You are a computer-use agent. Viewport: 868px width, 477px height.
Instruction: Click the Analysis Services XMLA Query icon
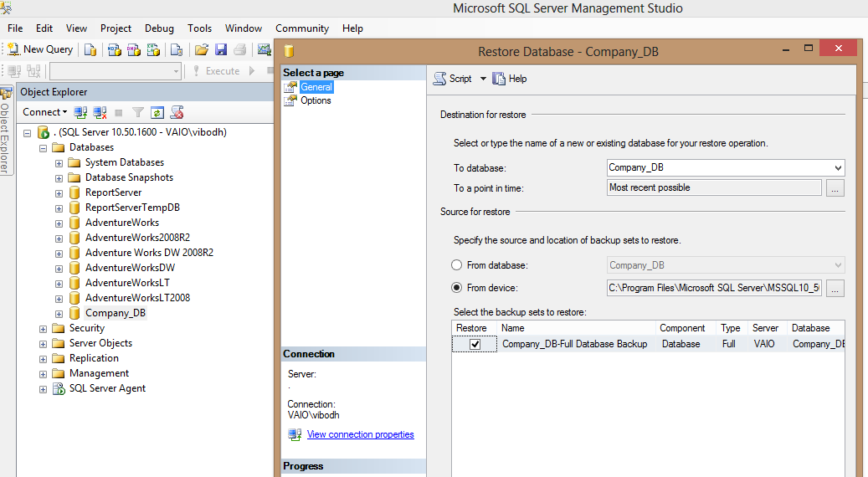(x=153, y=50)
